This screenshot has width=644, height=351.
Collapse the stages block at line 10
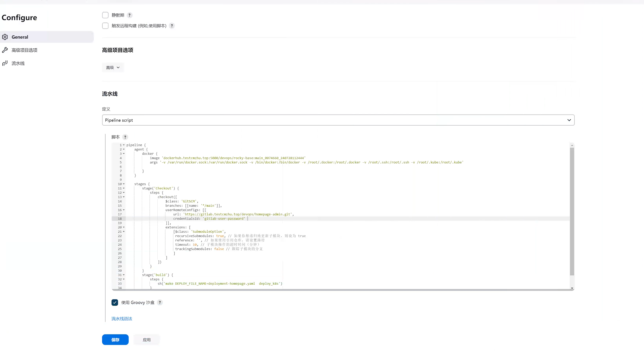pyautogui.click(x=124, y=184)
